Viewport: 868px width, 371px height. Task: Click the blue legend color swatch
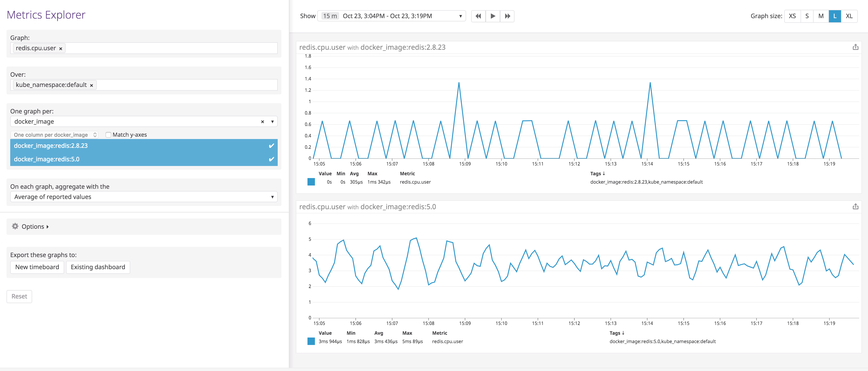(x=312, y=182)
